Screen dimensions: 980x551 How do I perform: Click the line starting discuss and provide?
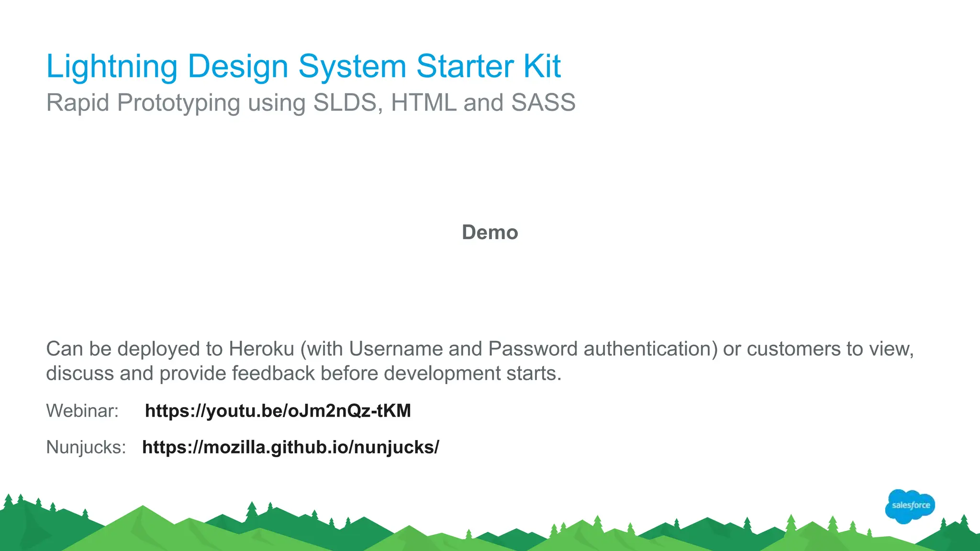(x=303, y=373)
